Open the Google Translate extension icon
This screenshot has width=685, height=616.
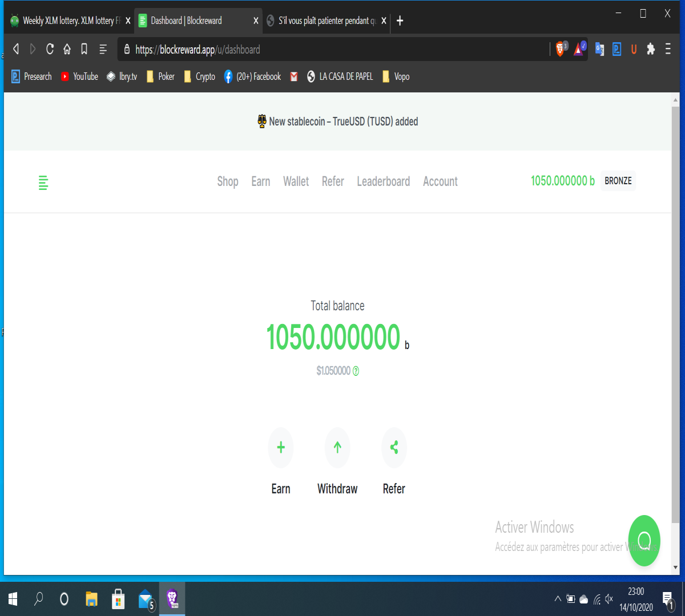599,49
